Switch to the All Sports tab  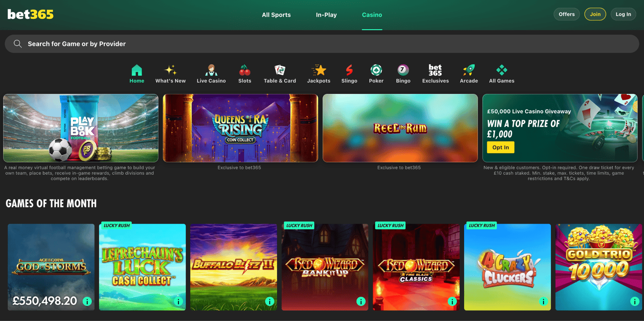point(276,15)
